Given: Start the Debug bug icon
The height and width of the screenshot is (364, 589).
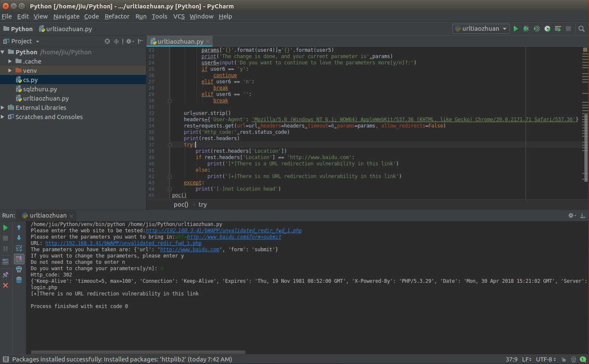Looking at the screenshot, I should tap(526, 29).
